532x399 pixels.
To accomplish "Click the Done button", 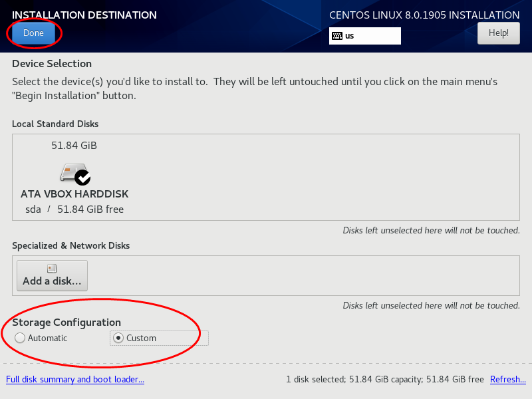I will pos(34,33).
